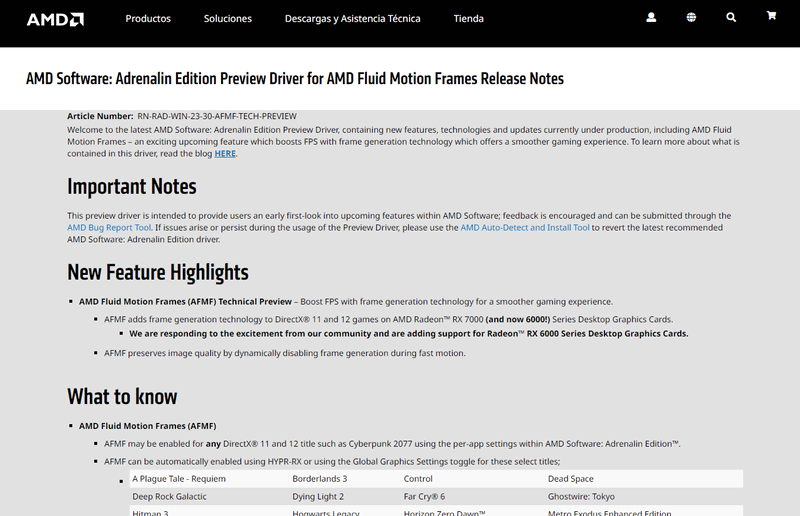Open the Soluciones menu

228,18
